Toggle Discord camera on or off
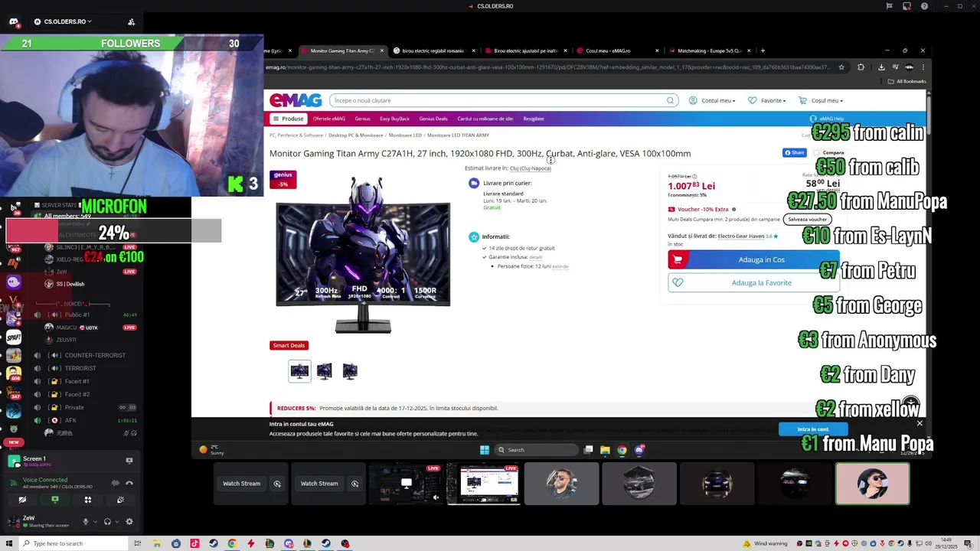The image size is (980, 551). pyautogui.click(x=22, y=500)
